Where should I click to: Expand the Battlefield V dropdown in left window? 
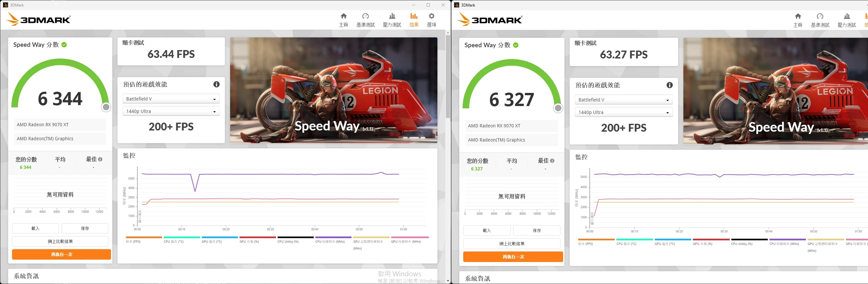[171, 99]
